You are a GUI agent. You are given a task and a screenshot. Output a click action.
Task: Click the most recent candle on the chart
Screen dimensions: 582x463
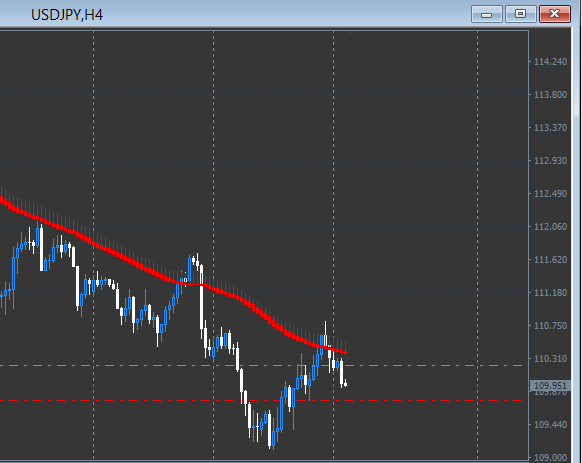[346, 384]
